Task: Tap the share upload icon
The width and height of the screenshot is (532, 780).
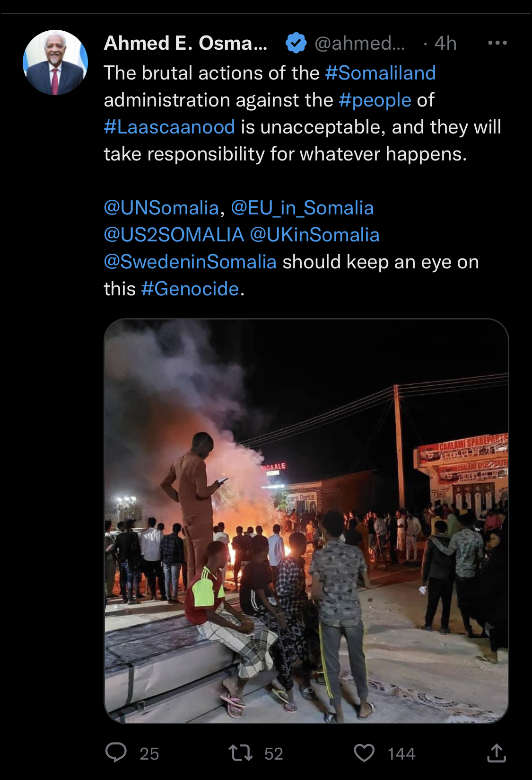Action: [x=496, y=753]
